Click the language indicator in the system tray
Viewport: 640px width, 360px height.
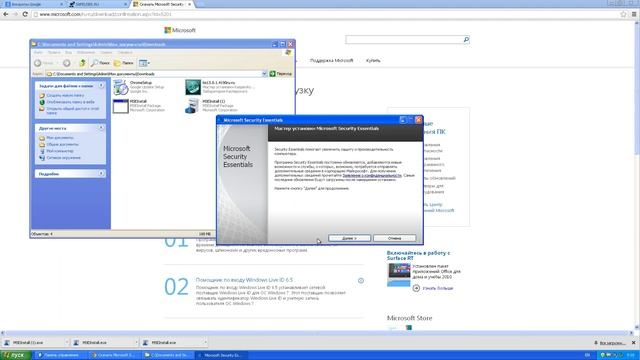587,355
